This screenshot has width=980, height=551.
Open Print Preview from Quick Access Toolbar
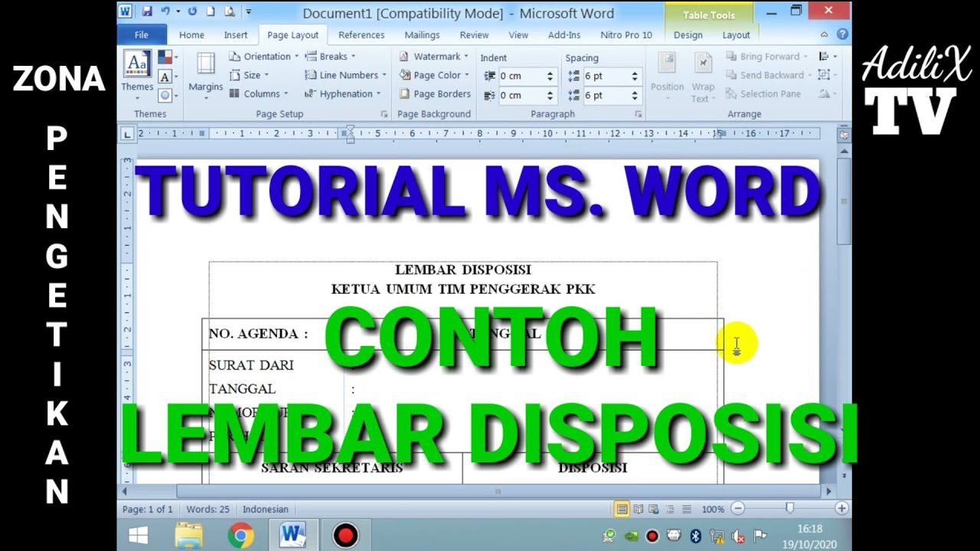(229, 11)
